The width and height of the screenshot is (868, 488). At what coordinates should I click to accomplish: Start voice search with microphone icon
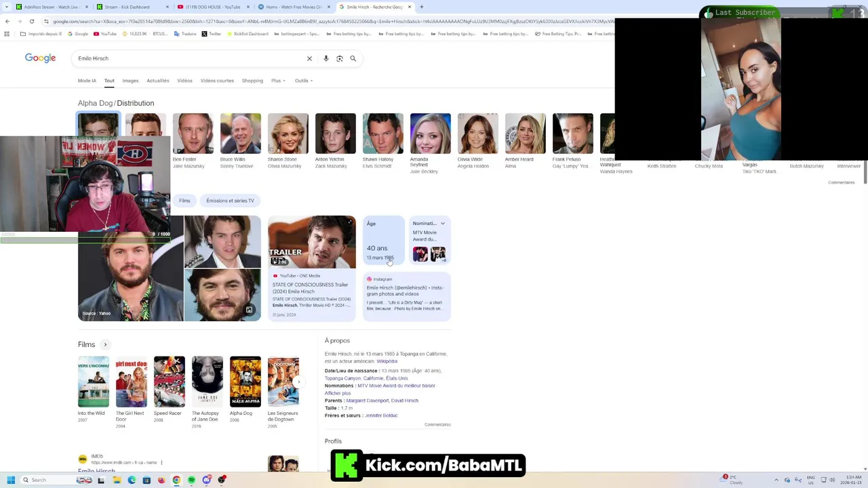tap(326, 58)
